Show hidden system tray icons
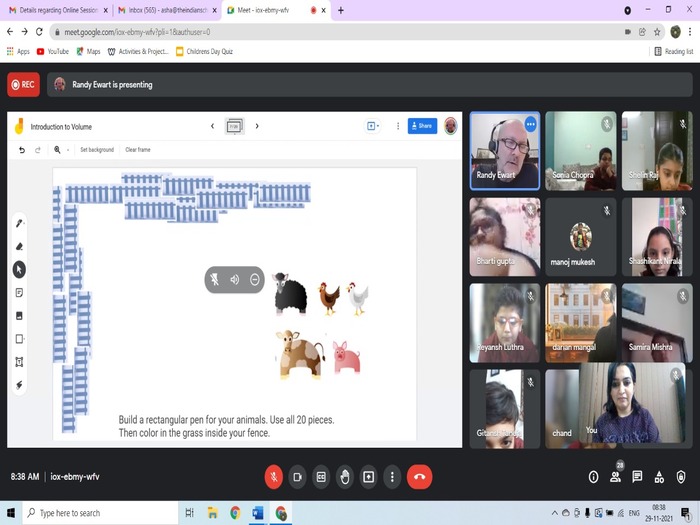 [x=554, y=513]
